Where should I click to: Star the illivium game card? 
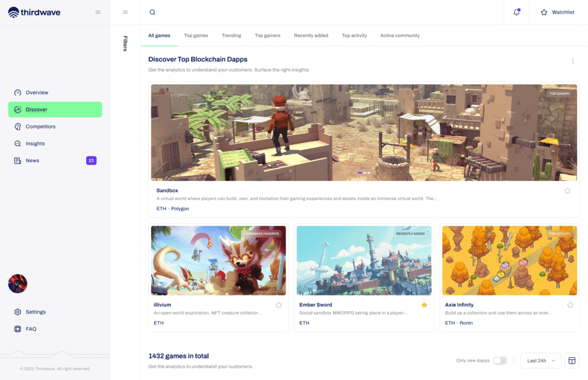tap(278, 305)
